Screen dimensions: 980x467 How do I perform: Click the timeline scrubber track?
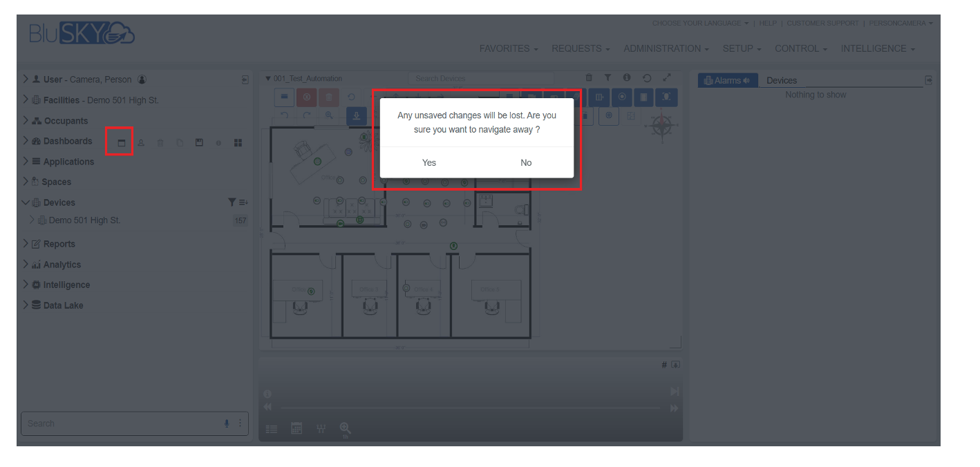pyautogui.click(x=470, y=408)
